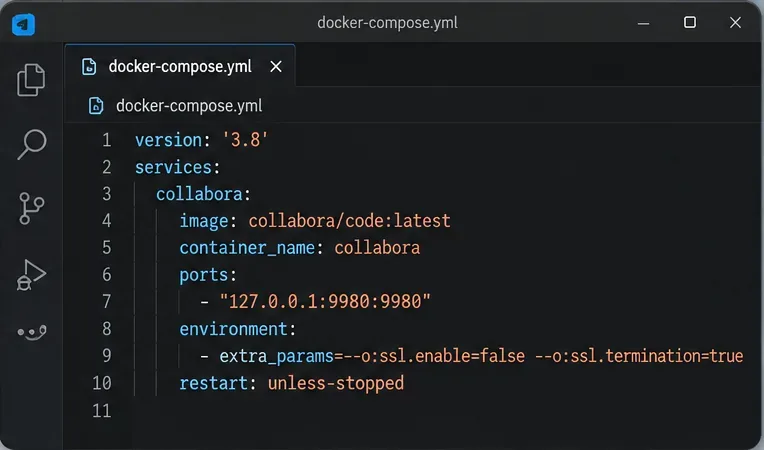Click the 'collabora' value on line 5
The height and width of the screenshot is (450, 764).
377,248
